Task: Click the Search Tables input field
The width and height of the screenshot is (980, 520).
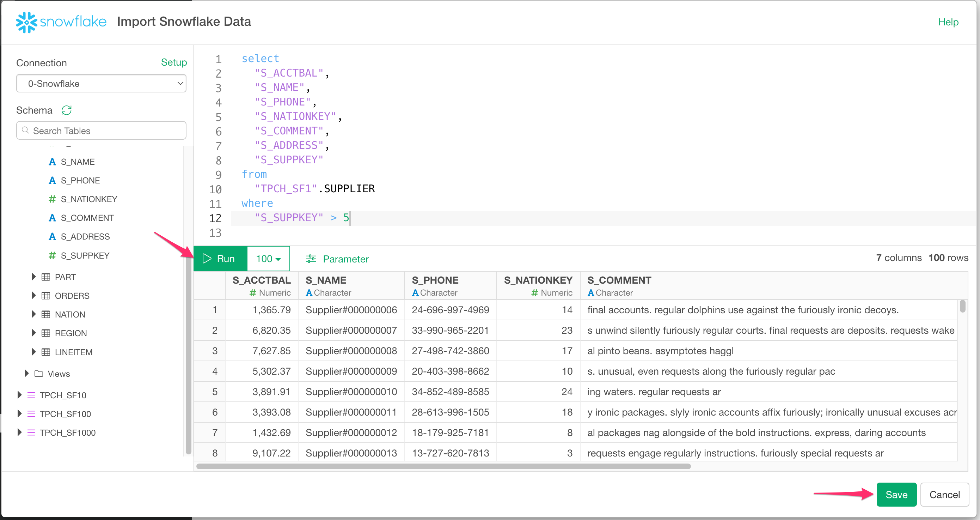Action: click(x=101, y=131)
